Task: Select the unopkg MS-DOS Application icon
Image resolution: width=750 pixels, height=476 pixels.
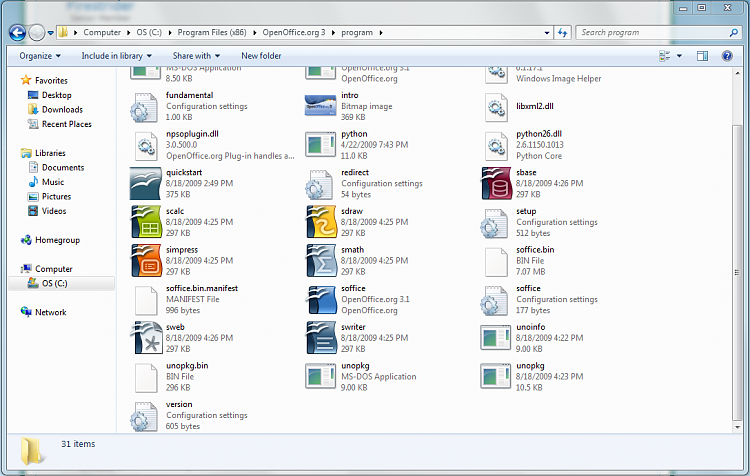Action: pos(320,376)
